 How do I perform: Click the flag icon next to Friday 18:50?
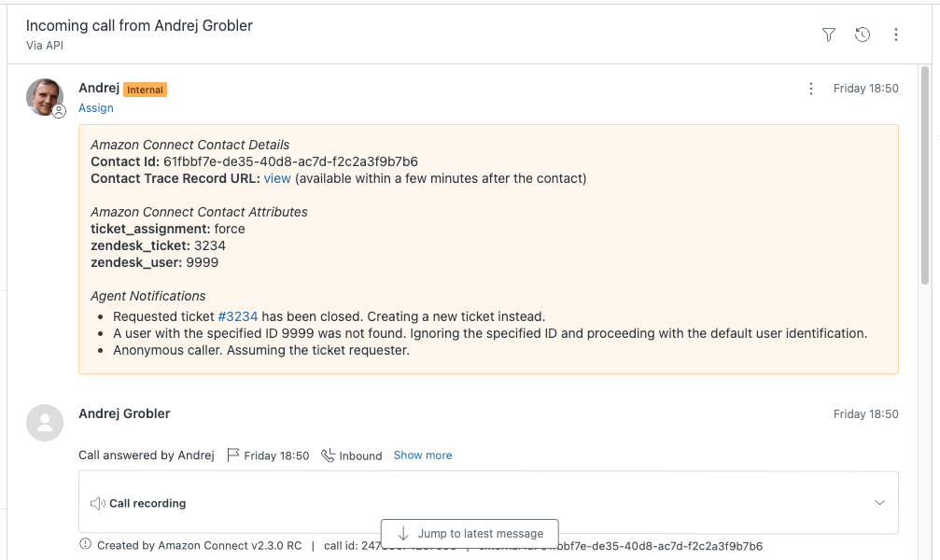tap(233, 455)
